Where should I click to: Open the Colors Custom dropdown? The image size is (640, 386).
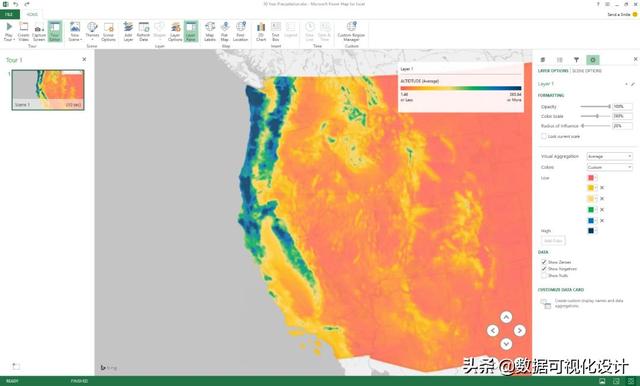coord(609,167)
